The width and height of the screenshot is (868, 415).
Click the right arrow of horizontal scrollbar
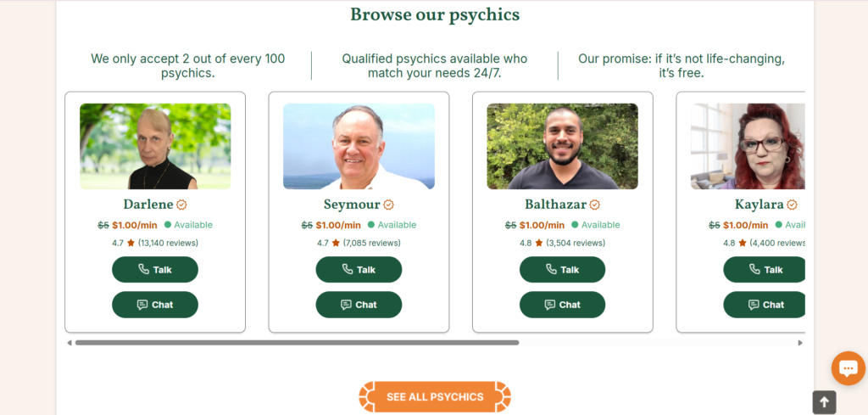800,343
